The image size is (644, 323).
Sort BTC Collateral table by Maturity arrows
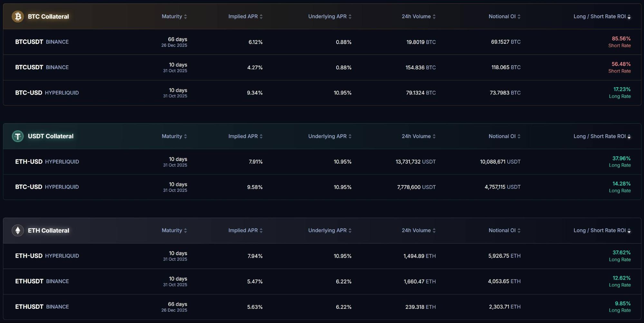pyautogui.click(x=185, y=16)
